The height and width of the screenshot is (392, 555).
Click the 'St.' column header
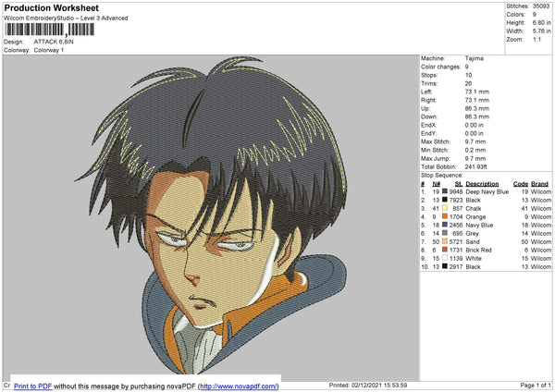pos(459,184)
